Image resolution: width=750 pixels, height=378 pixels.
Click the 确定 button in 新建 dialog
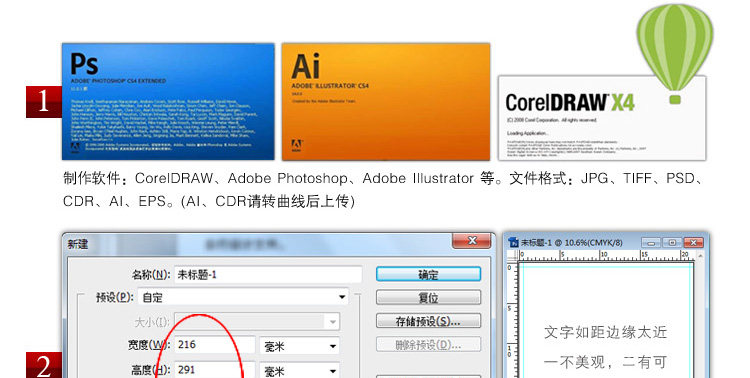tap(428, 275)
